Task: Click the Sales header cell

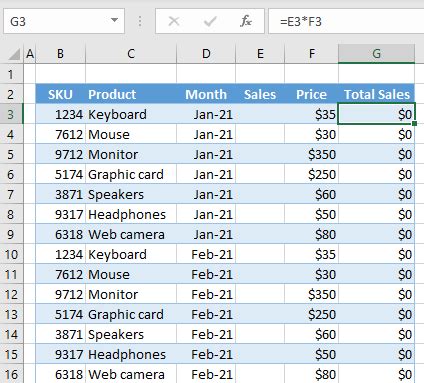Action: [x=260, y=94]
